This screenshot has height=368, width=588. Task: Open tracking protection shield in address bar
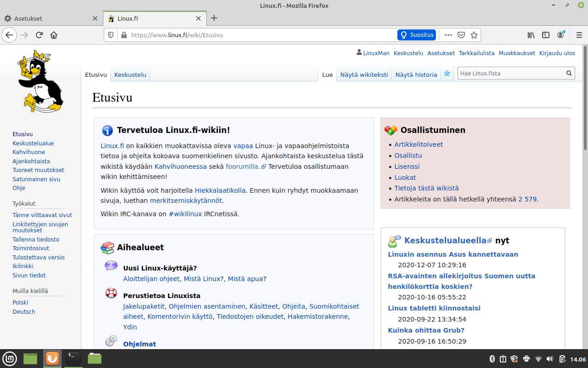(110, 35)
